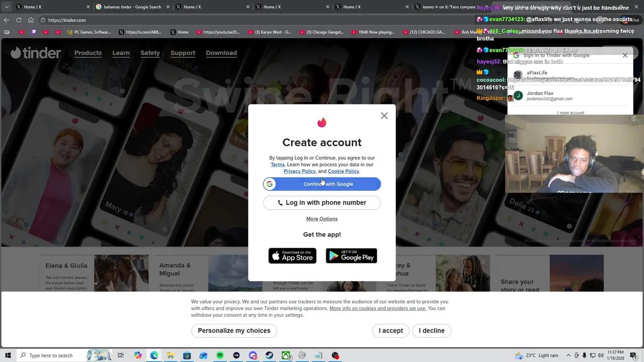Open the (12) CHICAGO GA... bookmark
Screen dimensions: 644x362
pyautogui.click(x=425, y=32)
